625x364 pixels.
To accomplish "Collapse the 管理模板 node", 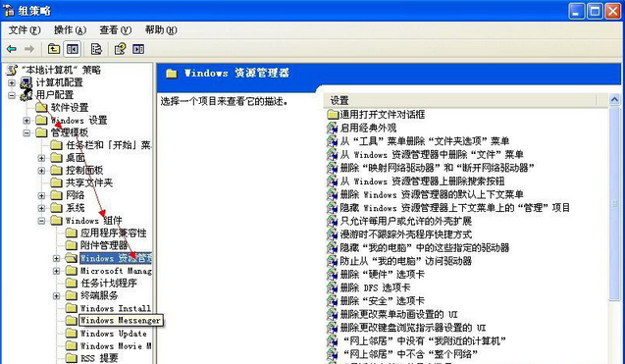I will [26, 132].
